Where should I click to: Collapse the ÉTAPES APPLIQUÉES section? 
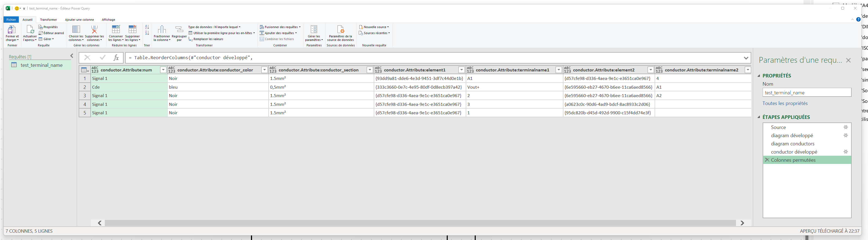[759, 117]
